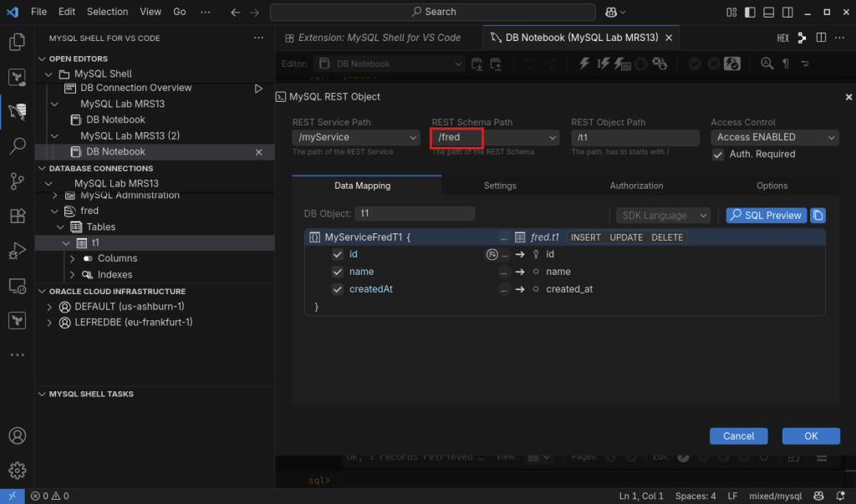Viewport: 856px width, 504px height.
Task: Open the REST Schema Path dropdown
Action: pos(496,138)
